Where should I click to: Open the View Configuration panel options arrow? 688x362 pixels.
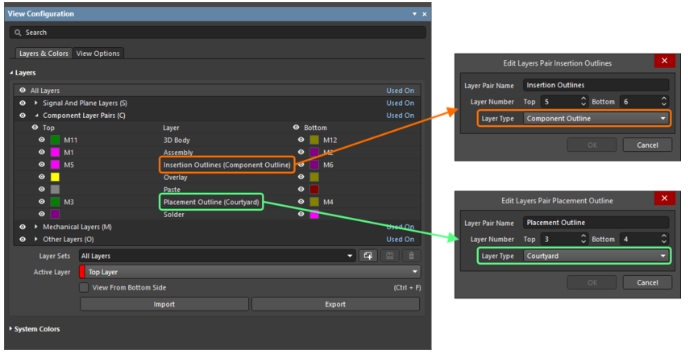414,14
